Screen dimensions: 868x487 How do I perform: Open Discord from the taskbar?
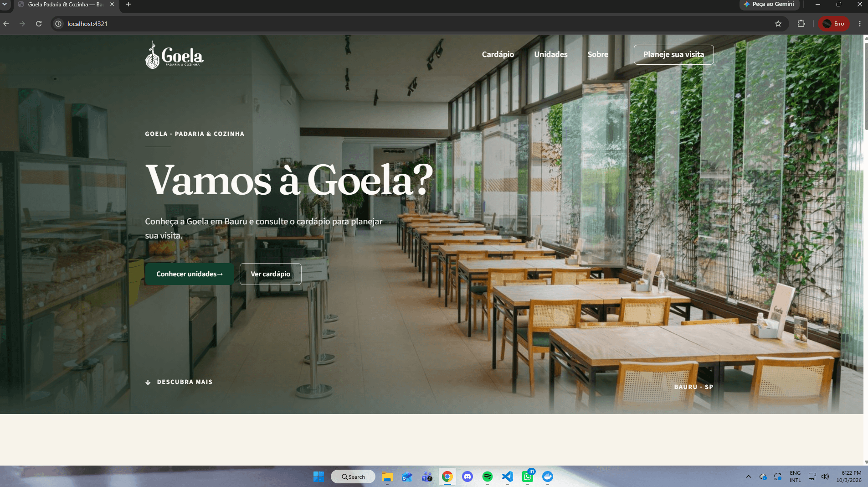pyautogui.click(x=467, y=477)
